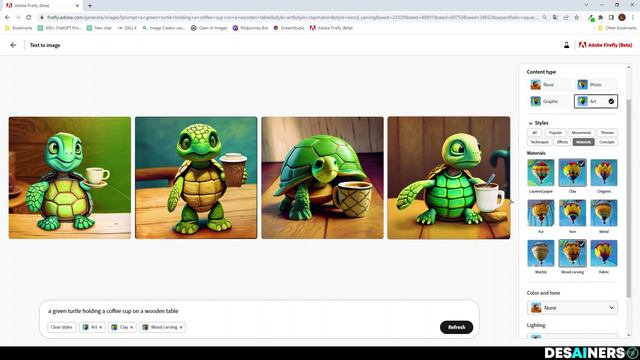Enable the Metal material style
This screenshot has width=640, height=360.
tap(604, 213)
